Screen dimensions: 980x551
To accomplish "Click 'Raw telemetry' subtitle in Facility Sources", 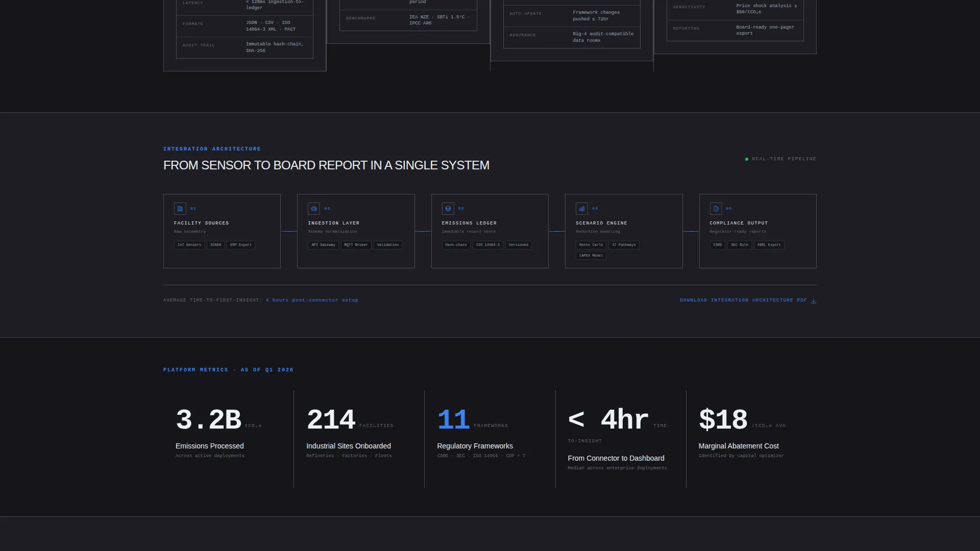I will point(190,232).
